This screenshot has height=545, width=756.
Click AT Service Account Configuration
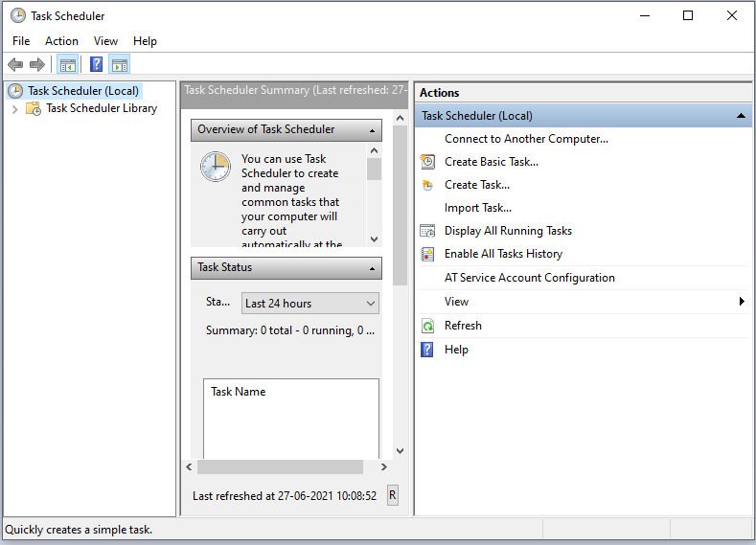pyautogui.click(x=530, y=278)
